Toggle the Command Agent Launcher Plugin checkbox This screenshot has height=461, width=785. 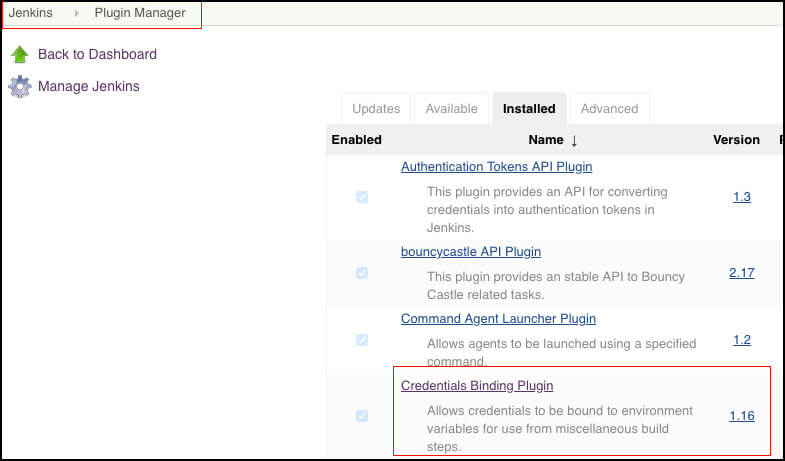pos(362,340)
